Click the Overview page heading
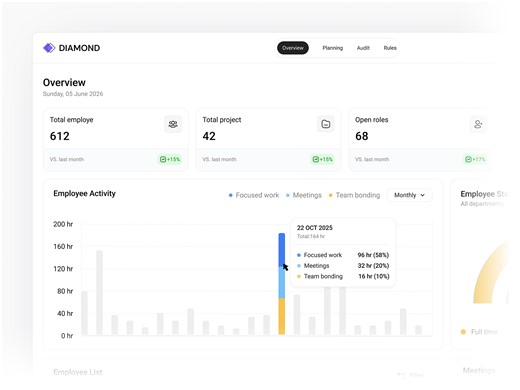 [64, 82]
